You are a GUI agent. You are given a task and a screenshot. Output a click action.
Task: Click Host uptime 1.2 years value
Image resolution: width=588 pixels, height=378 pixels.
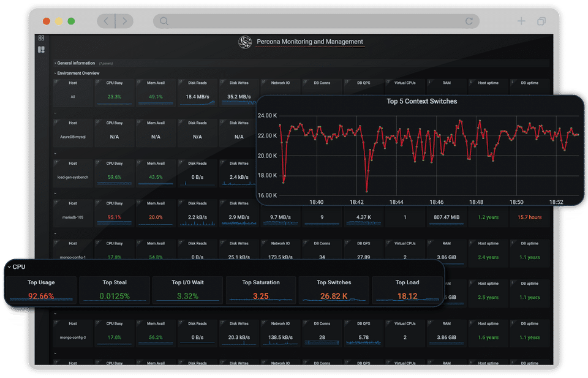[x=488, y=217]
